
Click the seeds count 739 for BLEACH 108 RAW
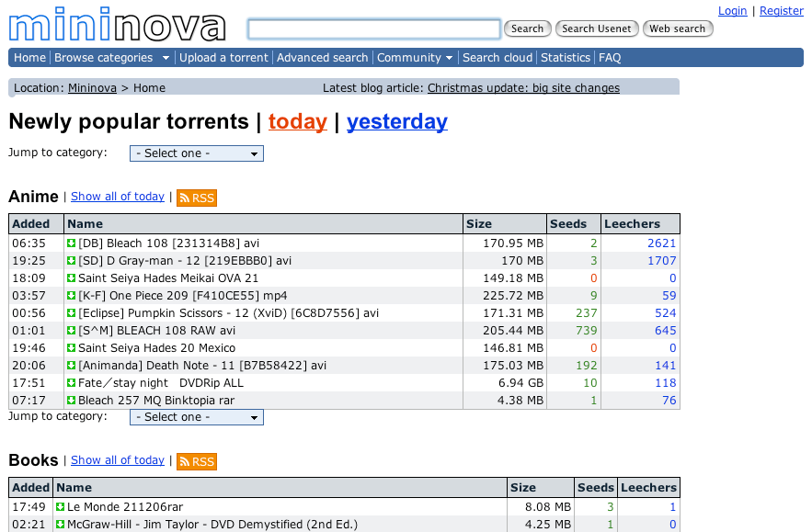click(x=587, y=331)
